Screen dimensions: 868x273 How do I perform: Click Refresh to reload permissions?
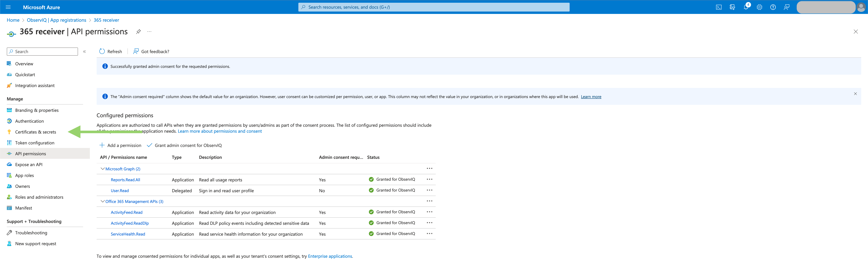111,51
